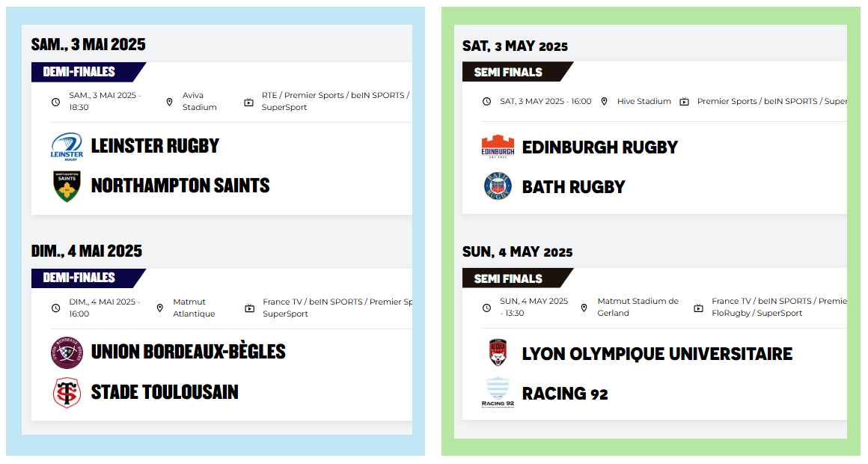Click the Hive Stadium venue text
The width and height of the screenshot is (868, 464).
tap(644, 102)
